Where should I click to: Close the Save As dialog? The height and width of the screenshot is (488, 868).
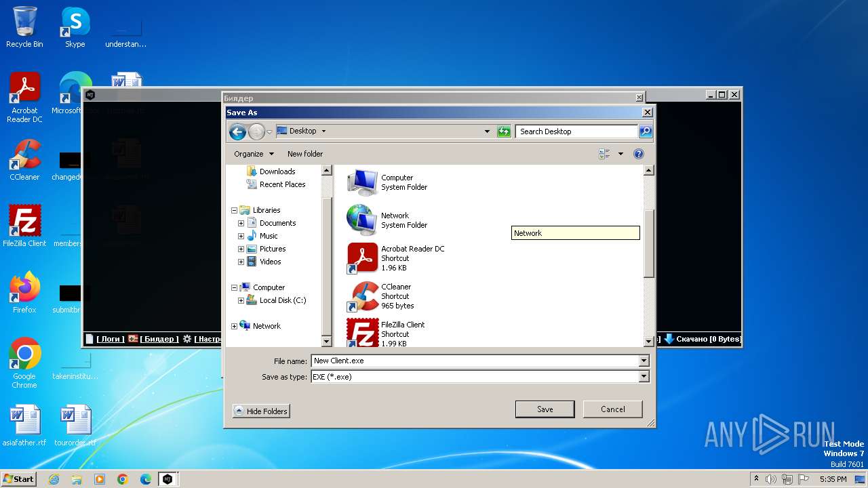point(647,113)
